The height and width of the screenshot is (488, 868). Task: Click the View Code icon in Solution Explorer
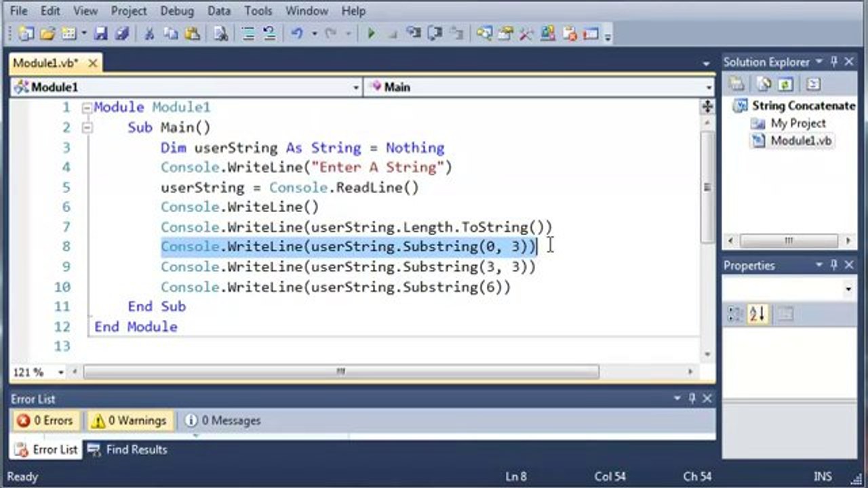[x=813, y=84]
